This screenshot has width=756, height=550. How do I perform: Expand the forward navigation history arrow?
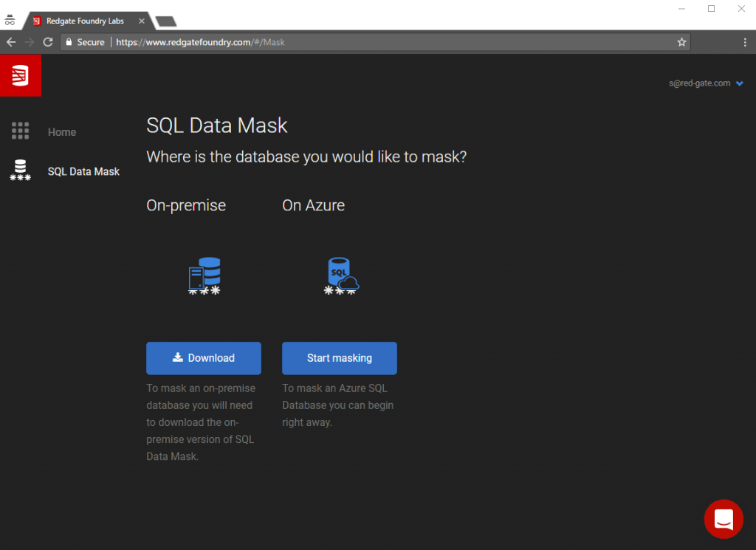(28, 42)
